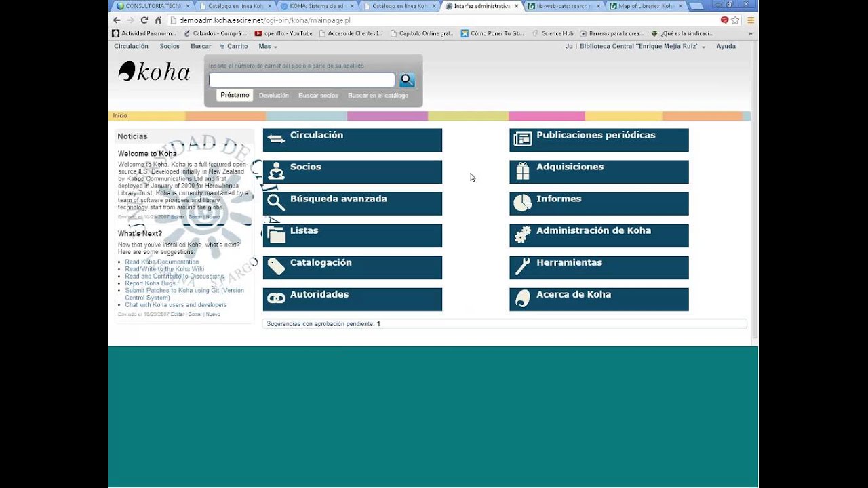Image resolution: width=868 pixels, height=488 pixels.
Task: Click the Acerca de Koha logo icon
Action: (523, 298)
